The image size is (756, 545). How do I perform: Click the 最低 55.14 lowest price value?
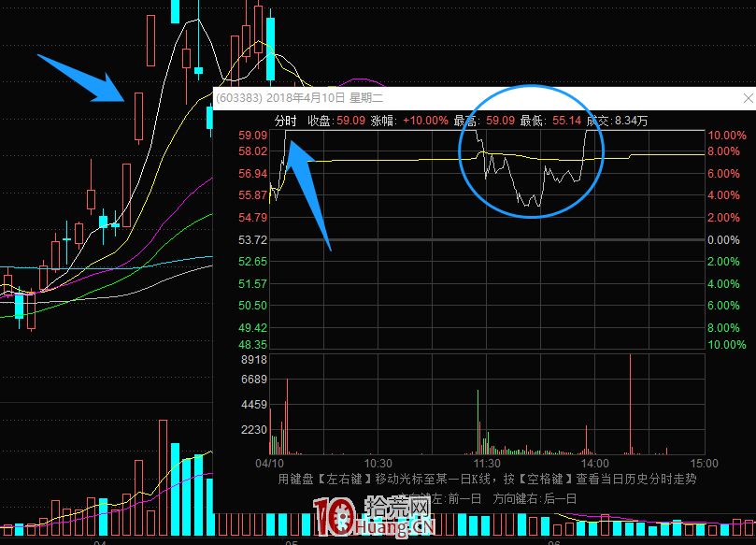566,121
